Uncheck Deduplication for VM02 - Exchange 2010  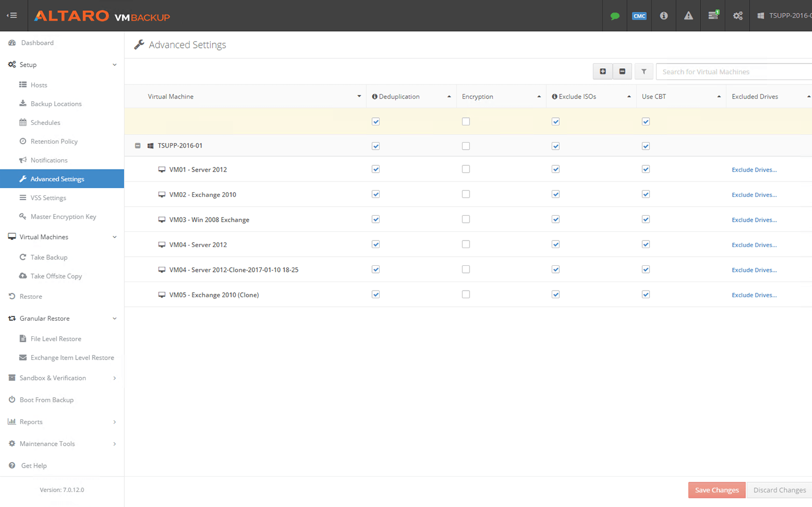pyautogui.click(x=376, y=194)
